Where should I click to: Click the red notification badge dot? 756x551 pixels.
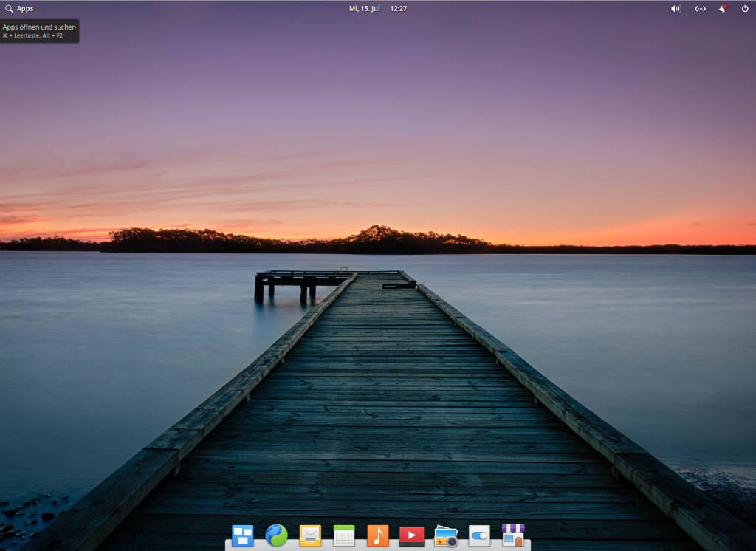tap(726, 6)
